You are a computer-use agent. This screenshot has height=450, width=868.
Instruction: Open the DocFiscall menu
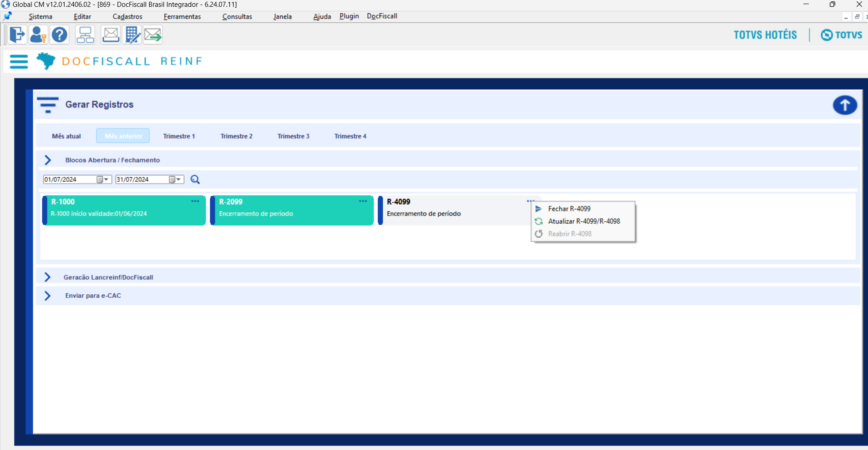coord(382,16)
